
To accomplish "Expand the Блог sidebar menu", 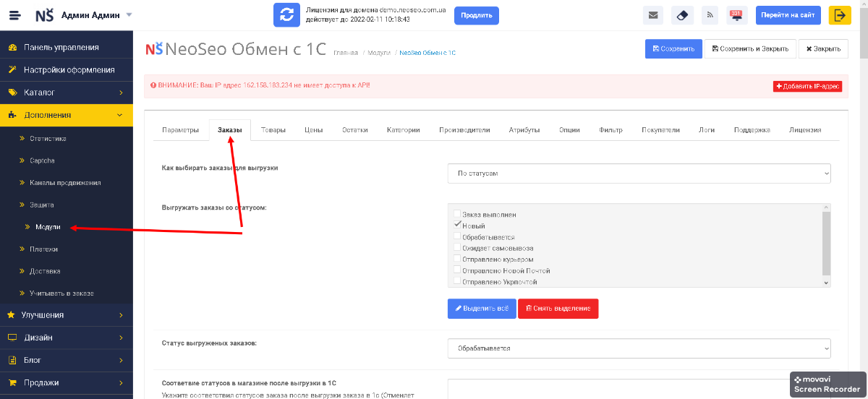I will point(67,360).
